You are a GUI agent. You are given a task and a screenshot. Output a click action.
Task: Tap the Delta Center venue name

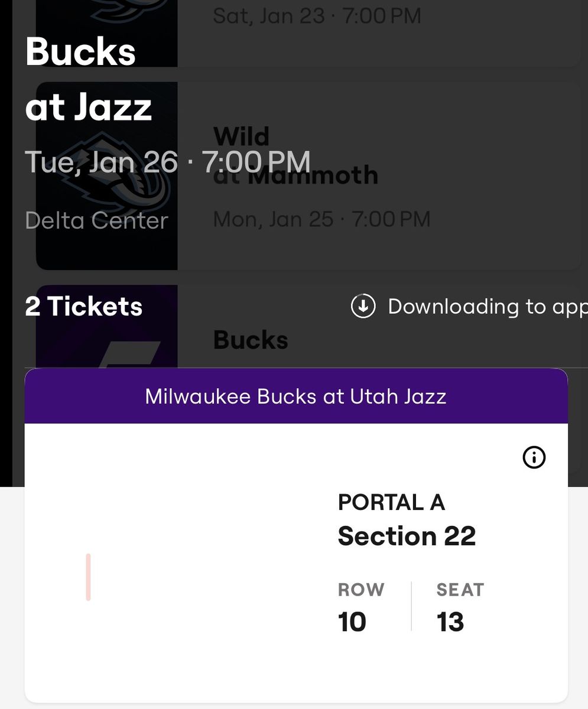(x=96, y=220)
